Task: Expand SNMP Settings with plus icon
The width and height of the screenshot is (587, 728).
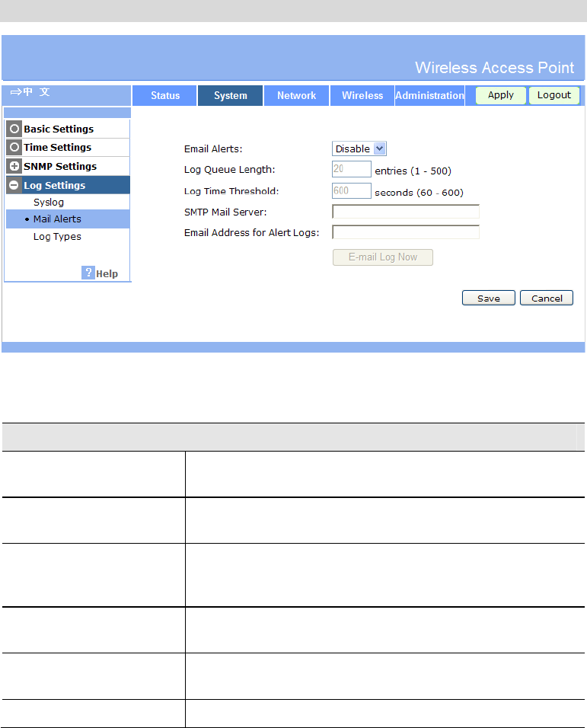Action: (x=14, y=166)
